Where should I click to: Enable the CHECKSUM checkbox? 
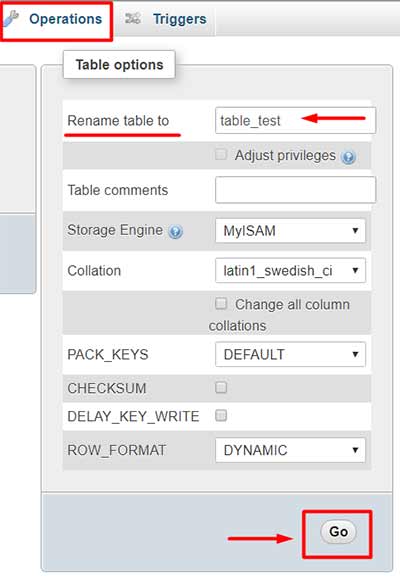[221, 387]
